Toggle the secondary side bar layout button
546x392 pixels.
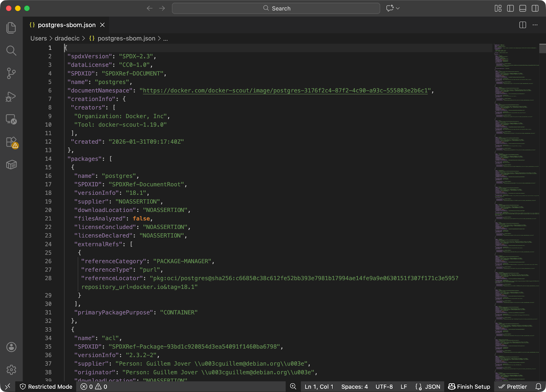535,9
